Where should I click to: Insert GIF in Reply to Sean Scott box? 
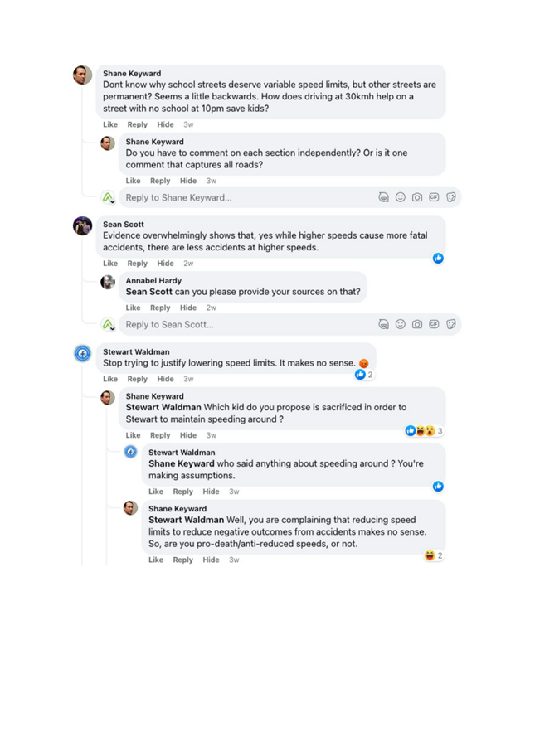tap(434, 324)
